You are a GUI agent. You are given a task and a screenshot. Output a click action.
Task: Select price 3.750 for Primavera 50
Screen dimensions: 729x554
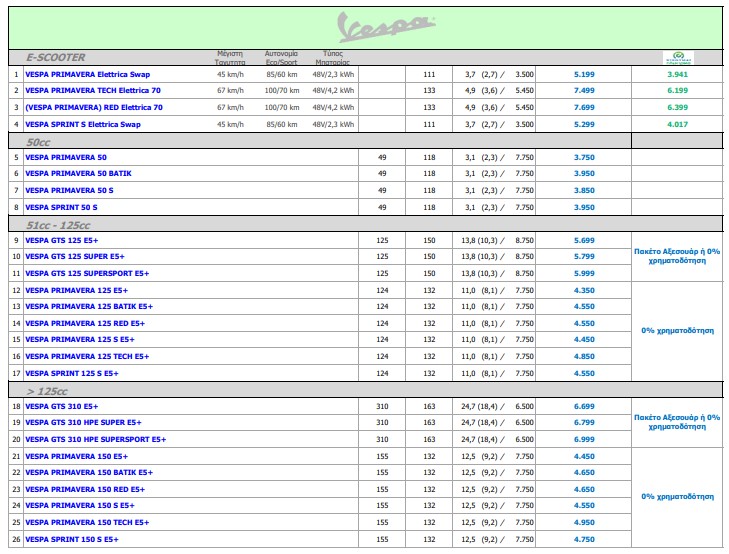click(584, 158)
